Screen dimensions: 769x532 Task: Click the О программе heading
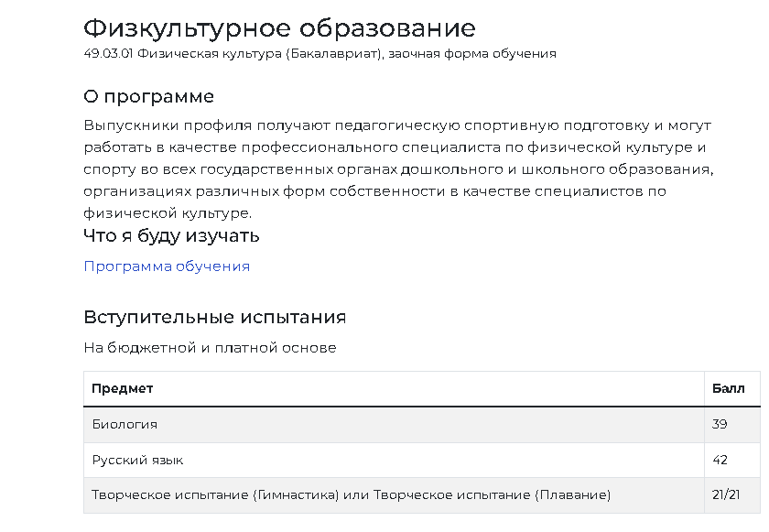coord(148,96)
